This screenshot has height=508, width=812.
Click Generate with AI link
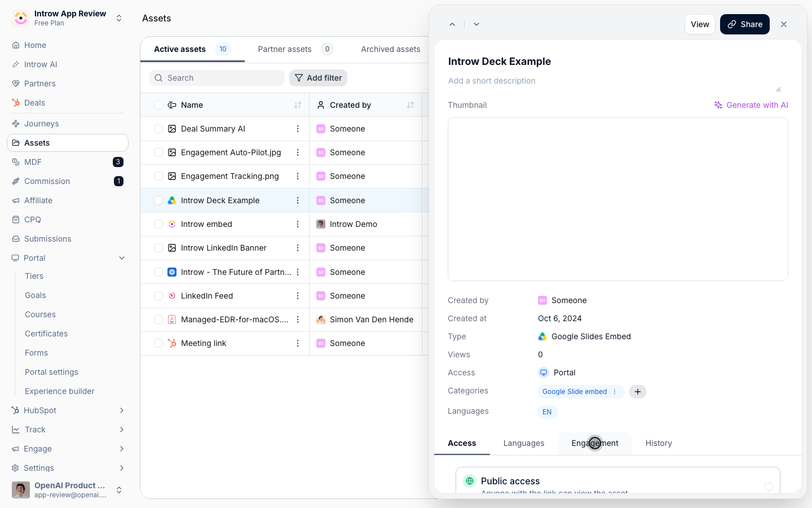point(751,105)
